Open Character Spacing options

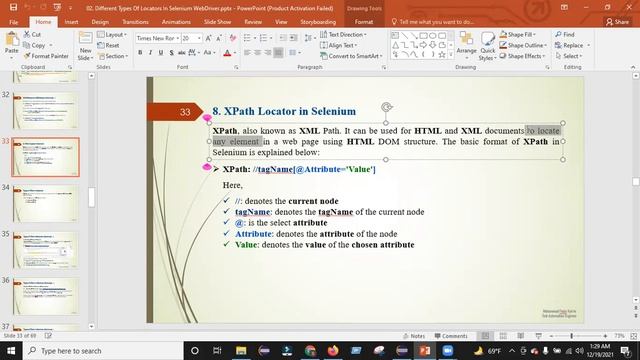pyautogui.click(x=193, y=53)
